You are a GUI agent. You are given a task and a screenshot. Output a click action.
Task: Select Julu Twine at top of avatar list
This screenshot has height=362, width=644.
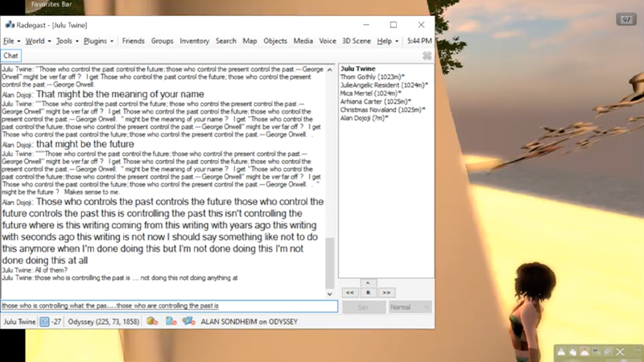357,68
